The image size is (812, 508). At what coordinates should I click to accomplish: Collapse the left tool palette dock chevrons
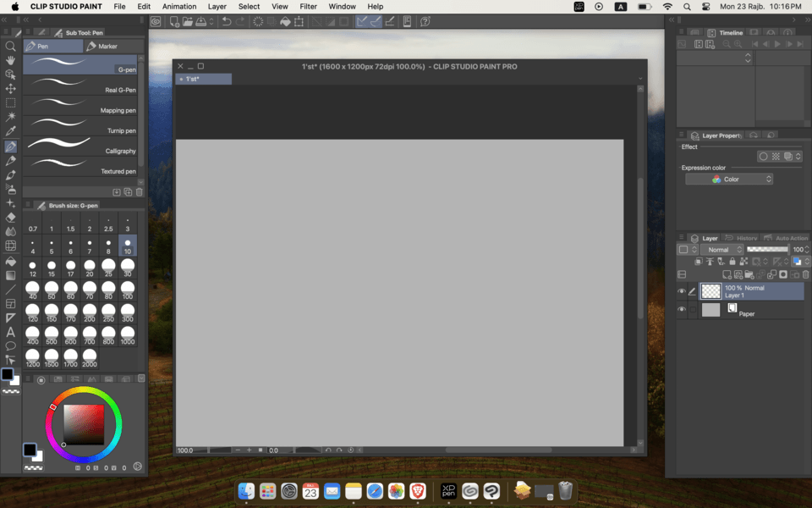tap(4, 19)
